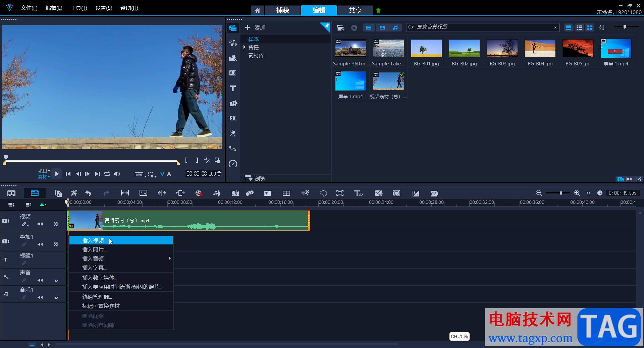The height and width of the screenshot is (348, 644).
Task: Switch to the 共享 tab
Action: [x=355, y=10]
